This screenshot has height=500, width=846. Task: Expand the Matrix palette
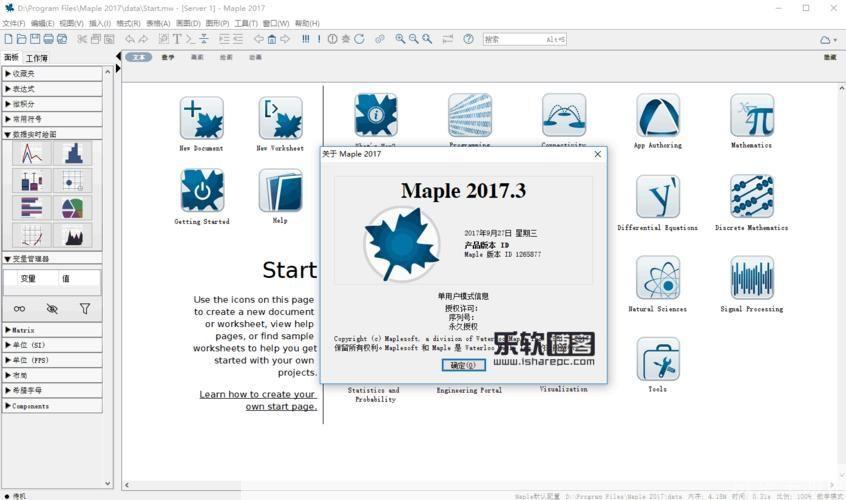click(x=52, y=330)
